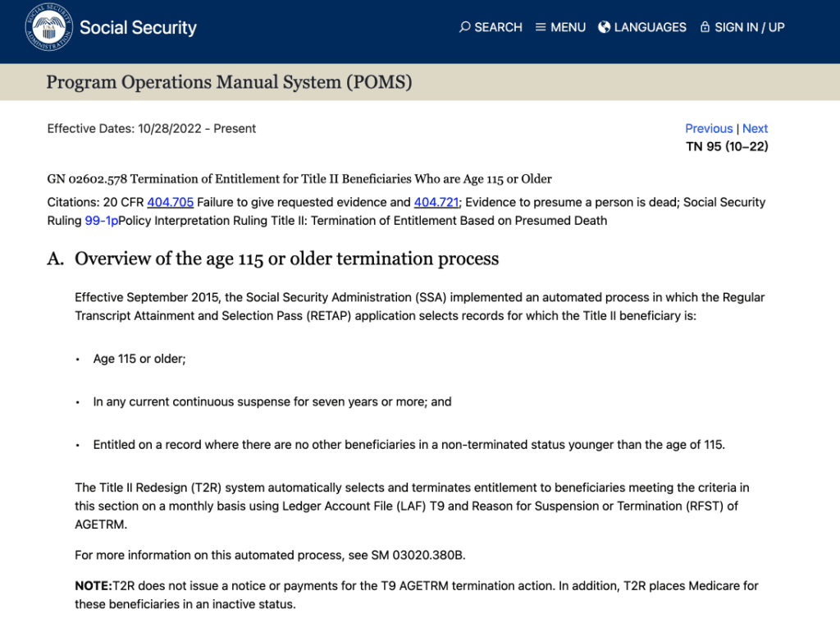Click the globe languages icon
This screenshot has width=840, height=623.
coord(605,27)
